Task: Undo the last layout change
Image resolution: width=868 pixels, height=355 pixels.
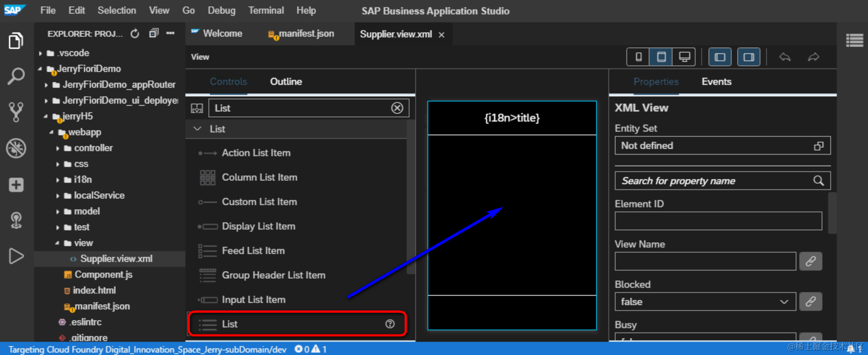Action: tap(785, 57)
